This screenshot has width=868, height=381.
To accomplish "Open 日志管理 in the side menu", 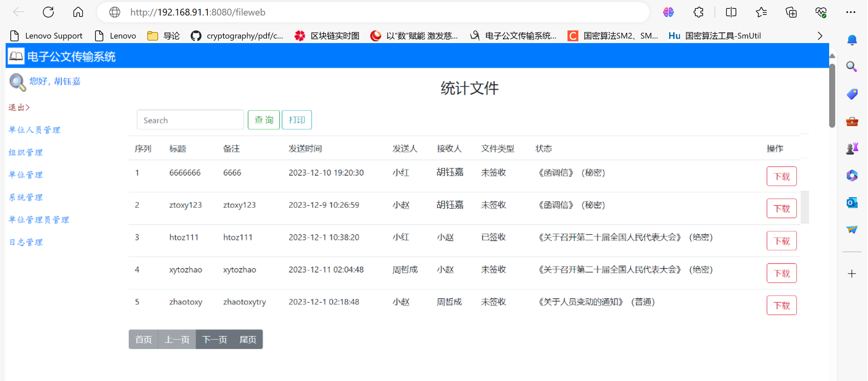I will [26, 242].
